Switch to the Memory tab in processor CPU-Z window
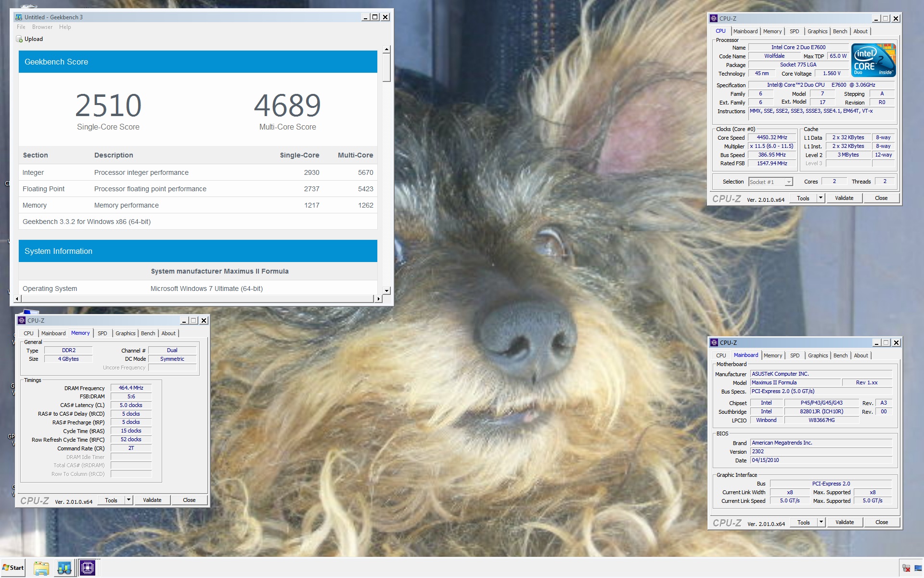The height and width of the screenshot is (578, 924). tap(772, 31)
